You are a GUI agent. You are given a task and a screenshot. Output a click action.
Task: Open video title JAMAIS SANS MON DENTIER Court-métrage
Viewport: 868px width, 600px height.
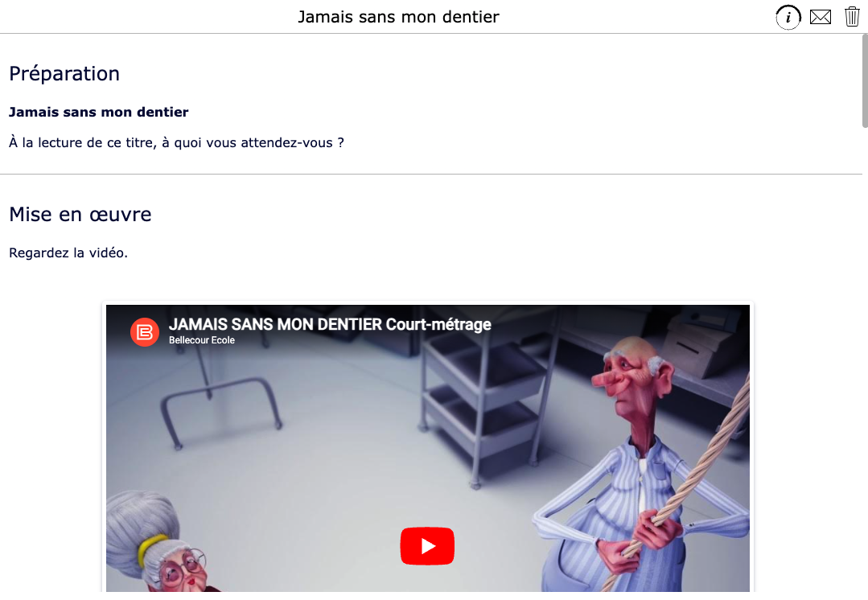pos(330,324)
